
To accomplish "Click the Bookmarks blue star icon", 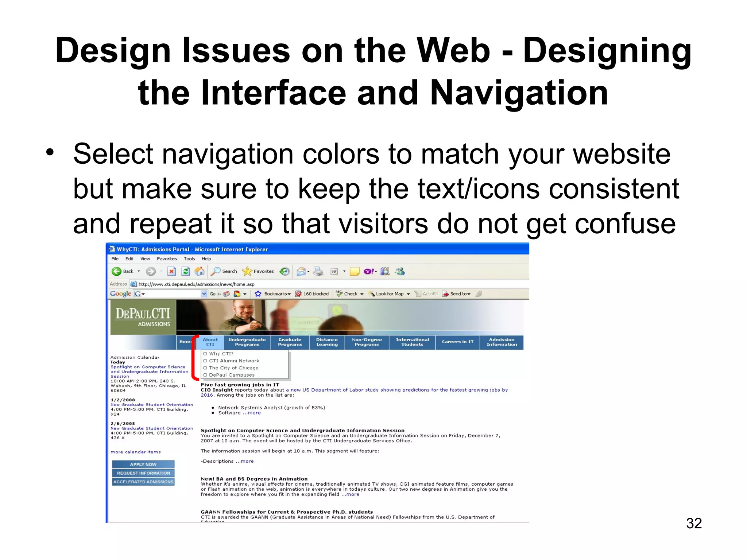I will (258, 294).
